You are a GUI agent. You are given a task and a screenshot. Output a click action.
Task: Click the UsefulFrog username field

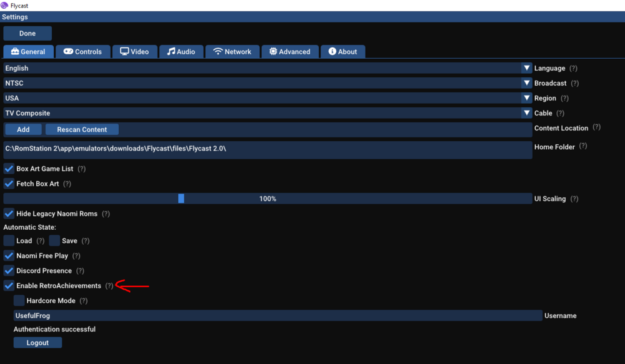tap(278, 315)
